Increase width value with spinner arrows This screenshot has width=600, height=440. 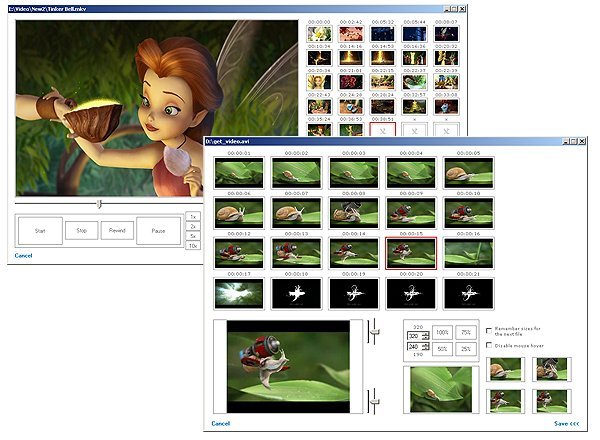[x=425, y=334]
